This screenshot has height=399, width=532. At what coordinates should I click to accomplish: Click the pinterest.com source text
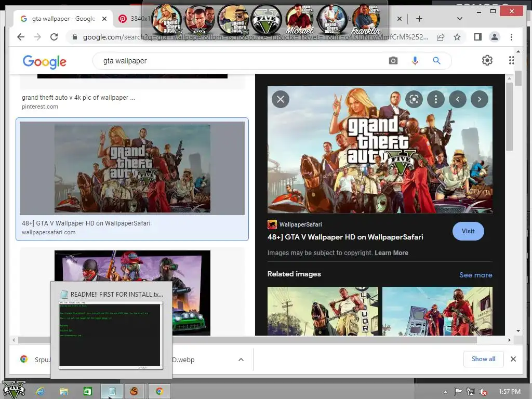point(39,107)
